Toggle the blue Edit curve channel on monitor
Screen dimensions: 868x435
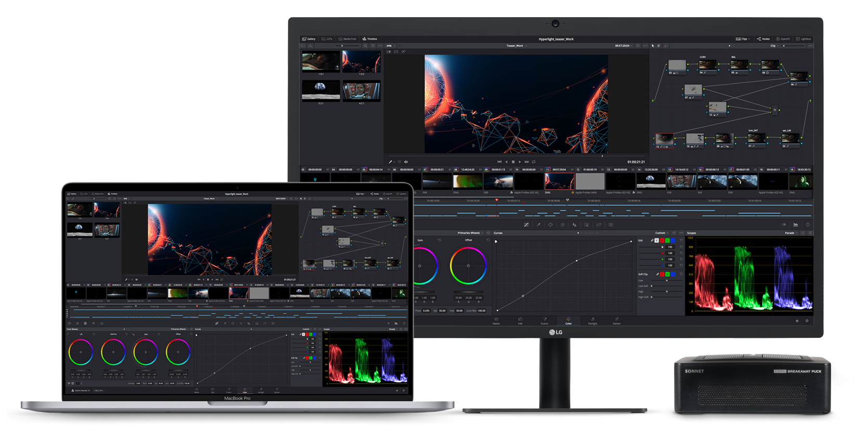[x=673, y=240]
